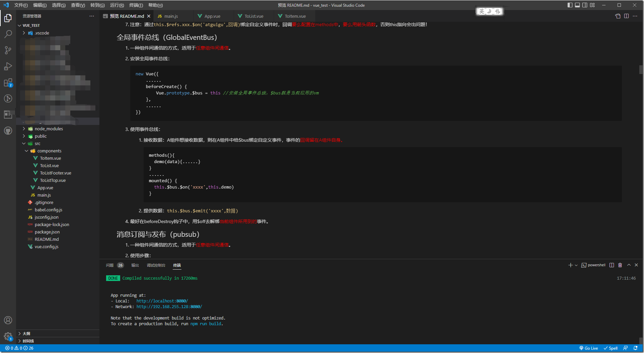The height and width of the screenshot is (353, 644).
Task: Close the README.md preview tab
Action: pos(149,16)
